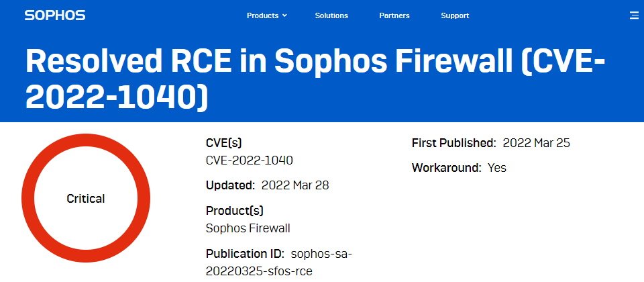The width and height of the screenshot is (644, 282).
Task: Click the First Published date 2022 Mar 25
Action: coord(537,143)
